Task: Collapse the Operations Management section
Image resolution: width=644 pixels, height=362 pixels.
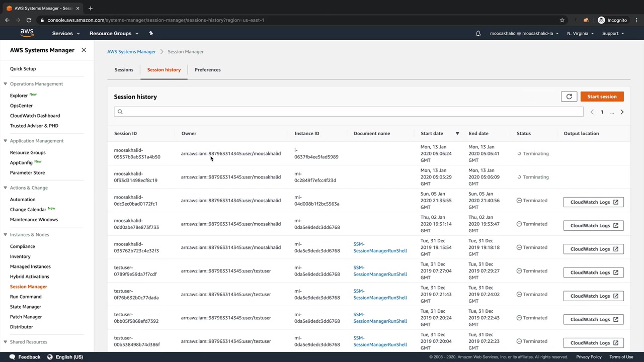Action: (5, 84)
